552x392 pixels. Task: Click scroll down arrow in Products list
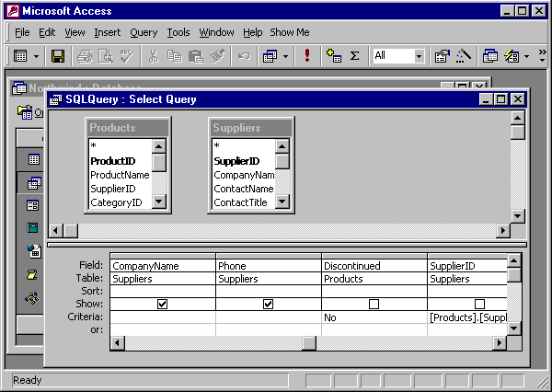(159, 202)
